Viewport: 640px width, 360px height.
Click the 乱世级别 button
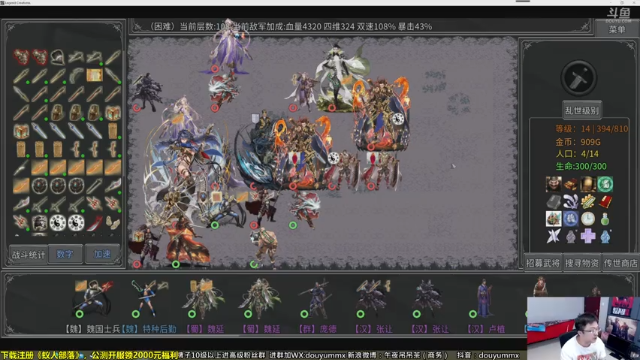pyautogui.click(x=582, y=110)
